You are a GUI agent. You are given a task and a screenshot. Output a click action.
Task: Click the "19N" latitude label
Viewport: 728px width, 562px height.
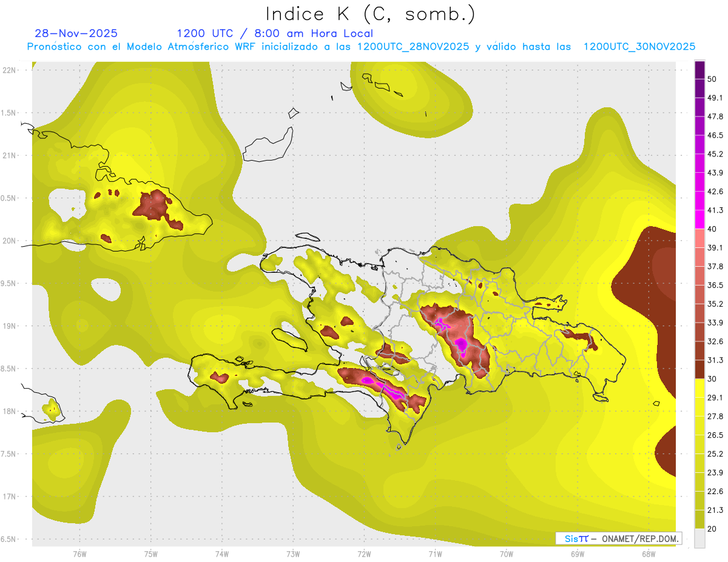coord(10,326)
